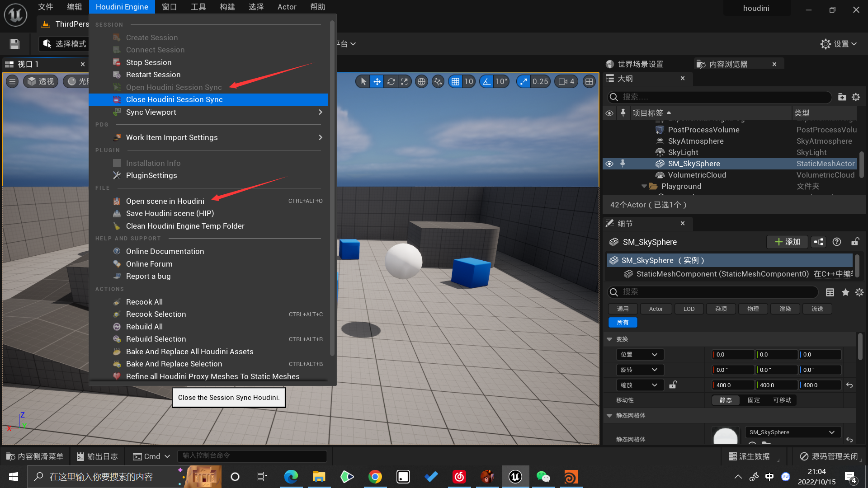This screenshot has height=488, width=868.
Task: Toggle scale snapping icon
Action: tap(524, 81)
